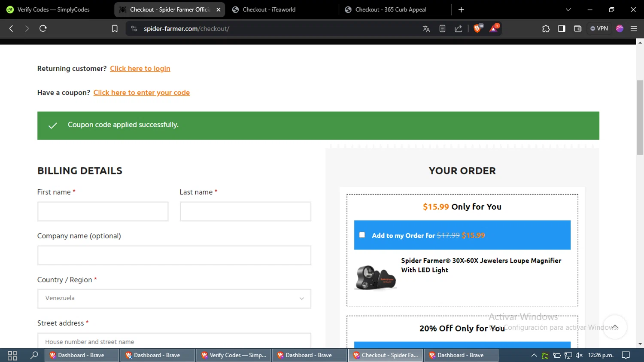Open the Leo AI profile icon
Image resolution: width=644 pixels, height=362 pixels.
(620, 29)
